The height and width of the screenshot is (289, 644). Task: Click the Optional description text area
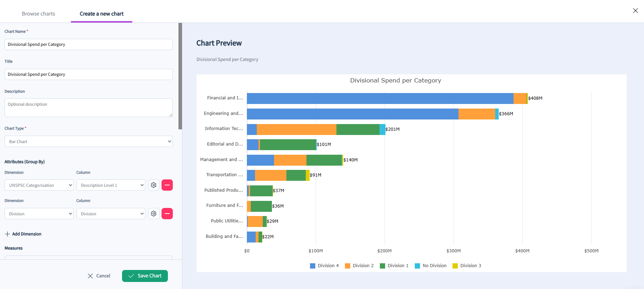coord(89,107)
